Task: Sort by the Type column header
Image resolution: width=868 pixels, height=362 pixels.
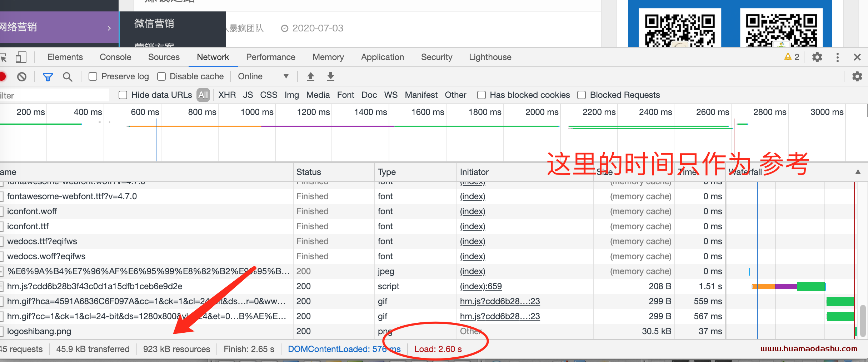Action: pyautogui.click(x=415, y=172)
